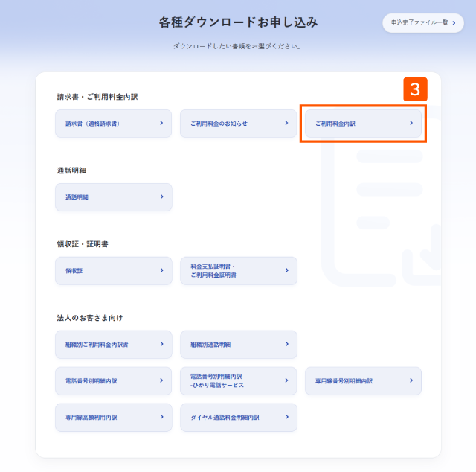Click chevron arrow on 請求書（適格請求書）
Image resolution: width=476 pixels, height=472 pixels.
click(161, 123)
